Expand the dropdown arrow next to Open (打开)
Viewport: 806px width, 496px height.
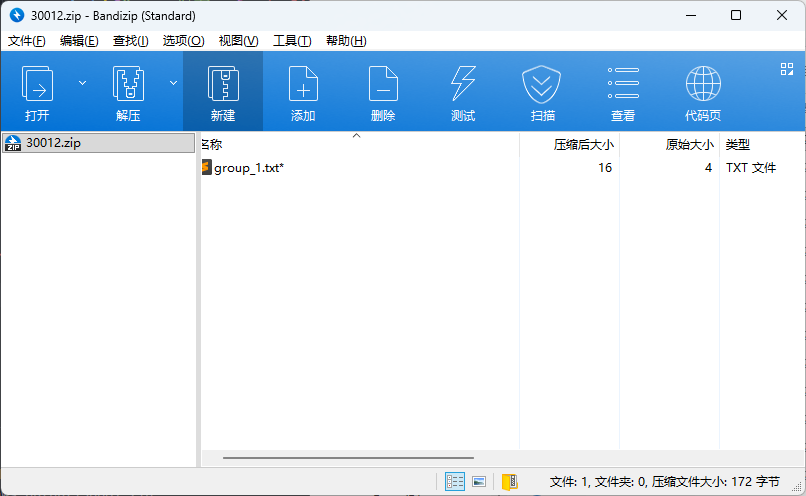point(82,83)
